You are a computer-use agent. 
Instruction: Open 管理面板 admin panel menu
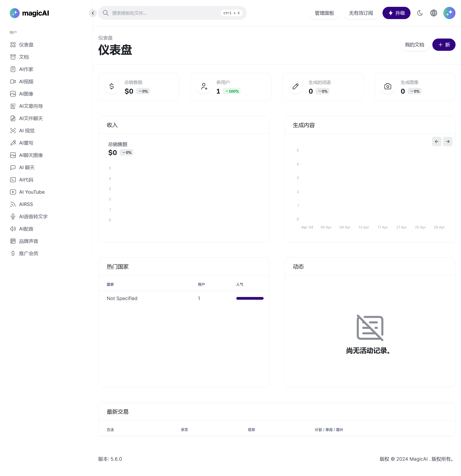324,13
